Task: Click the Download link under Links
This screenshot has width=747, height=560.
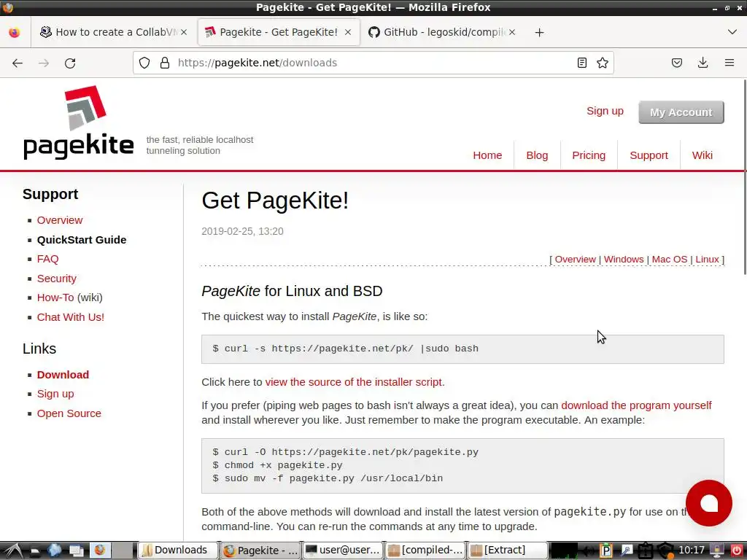Action: 63,375
